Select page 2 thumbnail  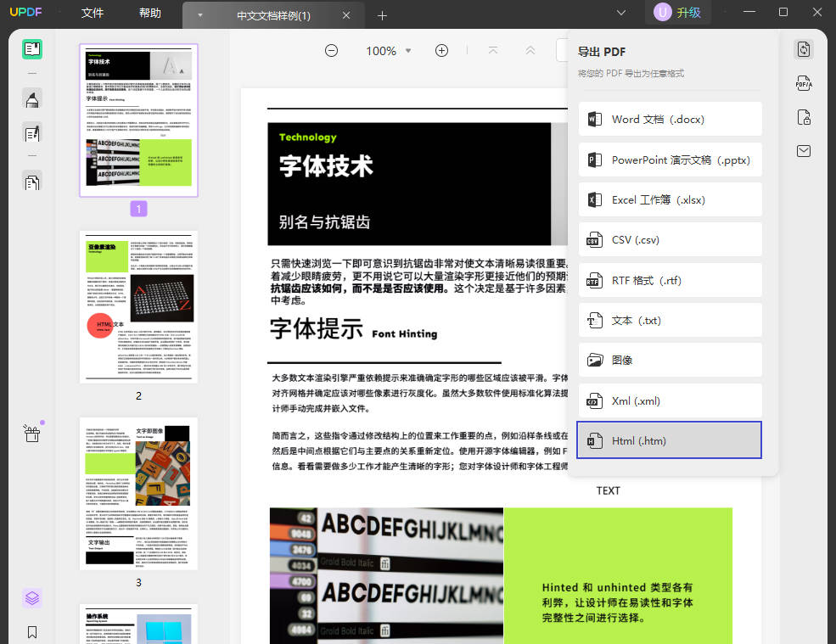tap(138, 307)
